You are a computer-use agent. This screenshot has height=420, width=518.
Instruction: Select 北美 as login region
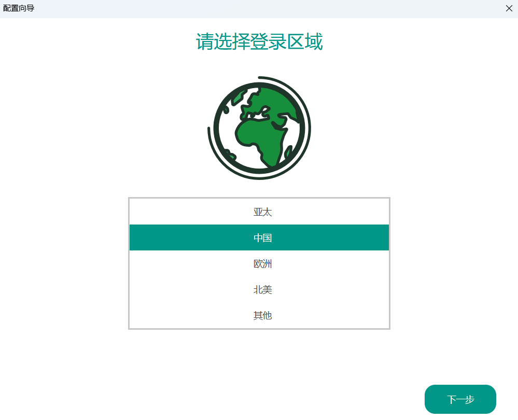[259, 289]
